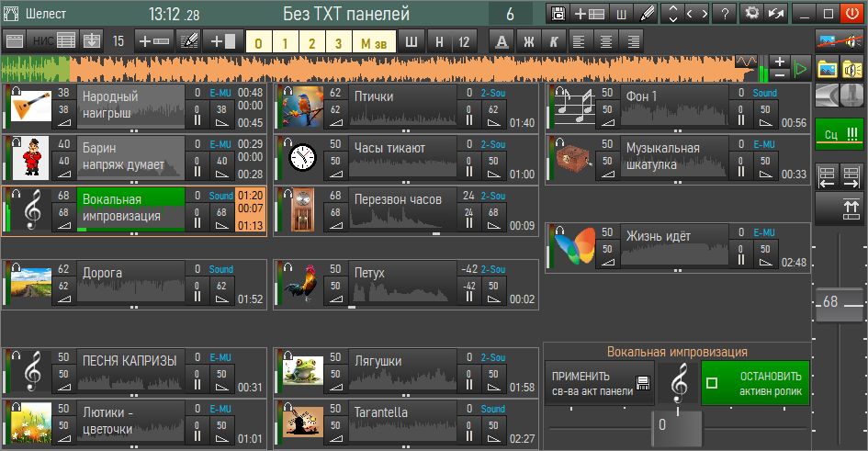Align text right with the toolbar icon
This screenshot has height=451, width=868.
pyautogui.click(x=633, y=41)
